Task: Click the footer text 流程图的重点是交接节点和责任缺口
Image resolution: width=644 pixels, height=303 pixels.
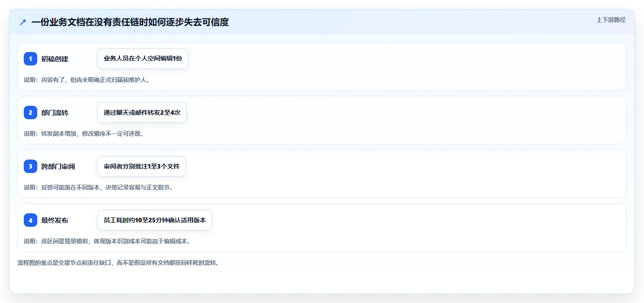Action: pos(118,263)
